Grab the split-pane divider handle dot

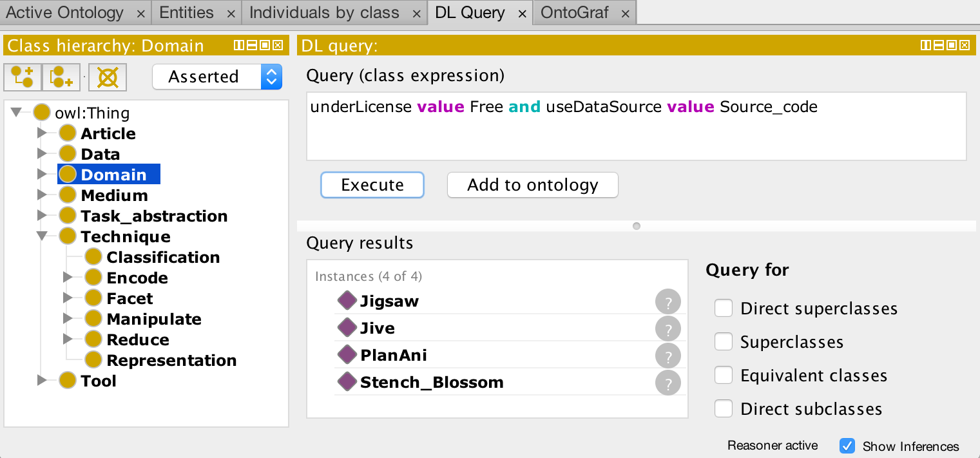637,226
